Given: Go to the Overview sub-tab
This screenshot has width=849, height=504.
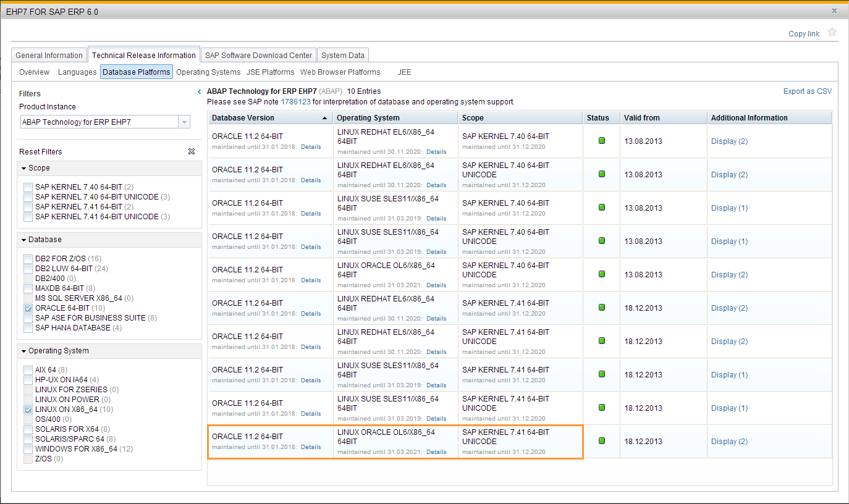Looking at the screenshot, I should (35, 72).
